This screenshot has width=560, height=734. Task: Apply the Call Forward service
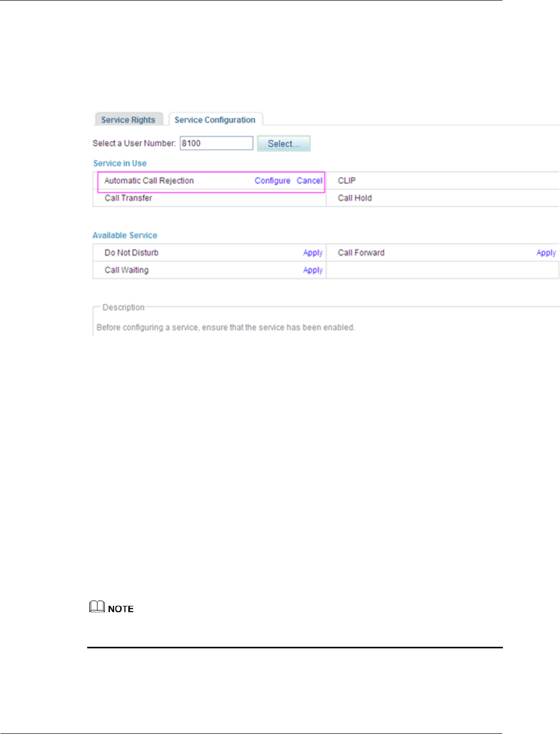coord(546,253)
